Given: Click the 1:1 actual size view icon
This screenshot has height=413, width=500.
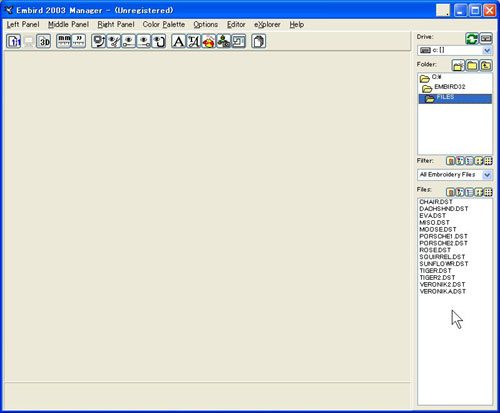Looking at the screenshot, I should (14, 41).
